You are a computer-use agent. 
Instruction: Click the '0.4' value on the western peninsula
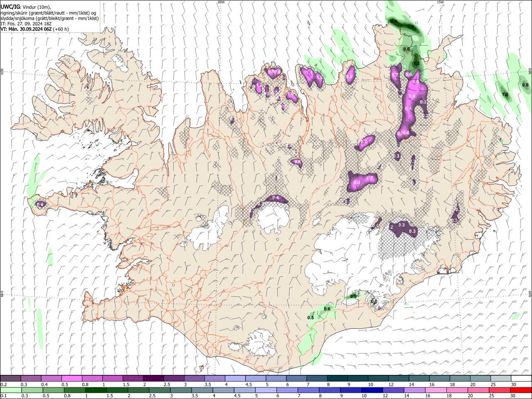point(40,204)
